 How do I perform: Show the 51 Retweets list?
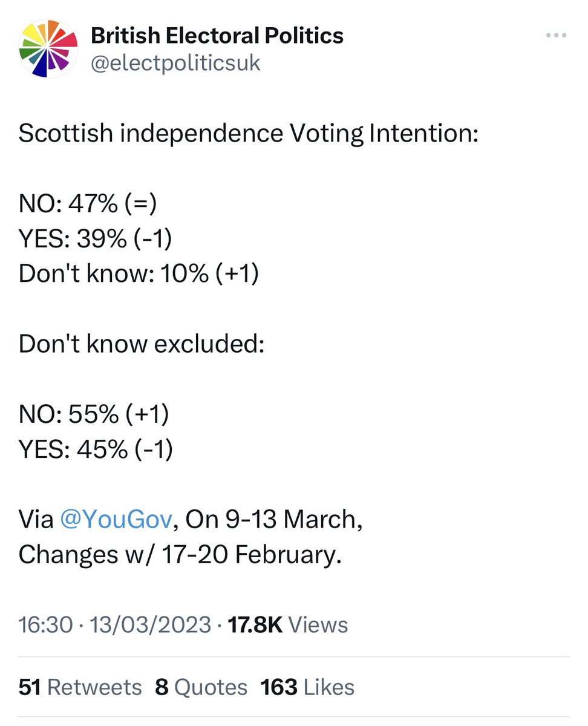[x=80, y=687]
